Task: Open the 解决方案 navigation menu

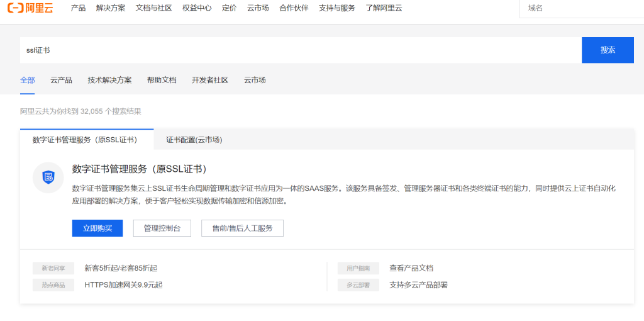Action: 111,8
